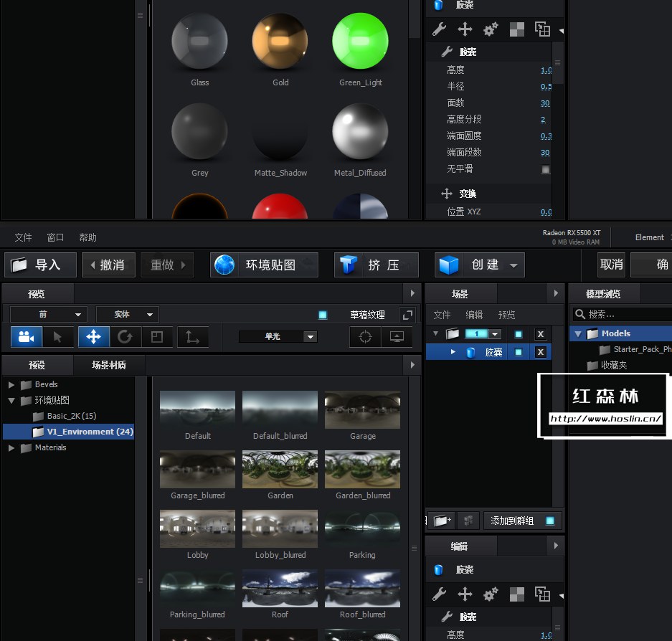Select the rotate tool in the preview toolbar
The image size is (672, 641).
[x=126, y=337]
